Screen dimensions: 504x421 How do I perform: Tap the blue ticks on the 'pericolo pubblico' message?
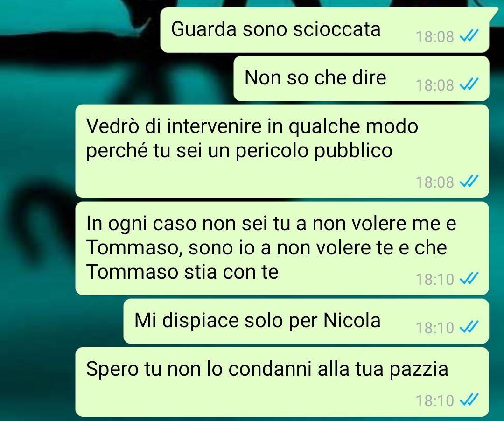469,182
